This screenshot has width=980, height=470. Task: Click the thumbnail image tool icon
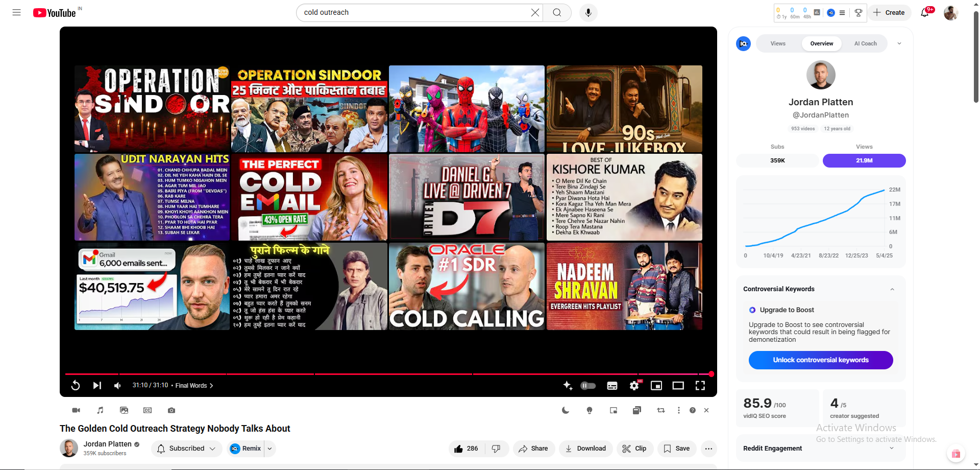pos(124,410)
